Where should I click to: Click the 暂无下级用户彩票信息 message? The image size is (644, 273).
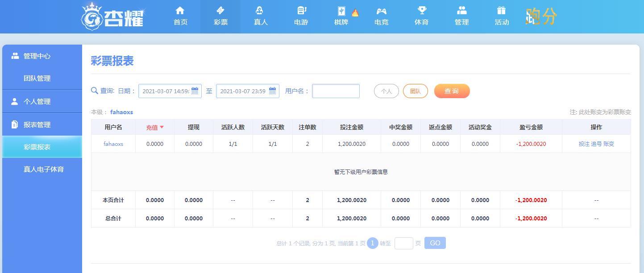(x=361, y=172)
